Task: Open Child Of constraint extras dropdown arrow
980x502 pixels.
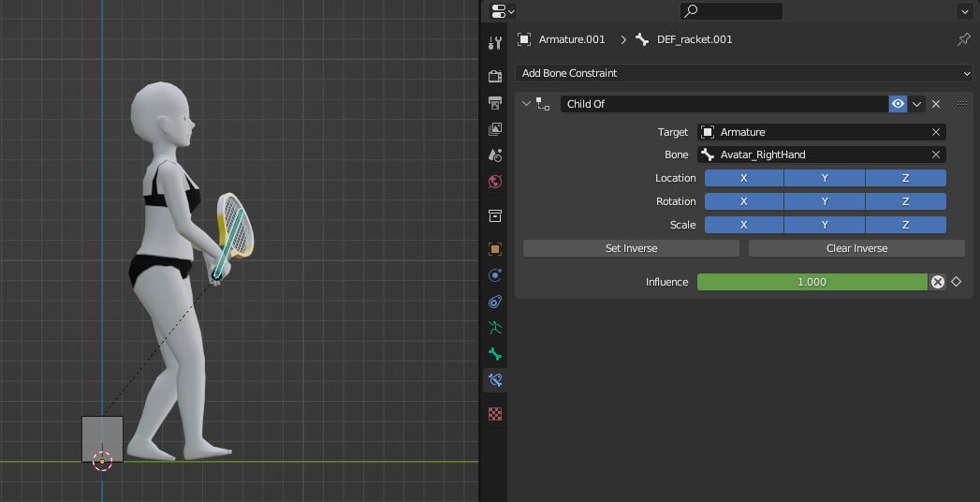Action: [x=917, y=104]
